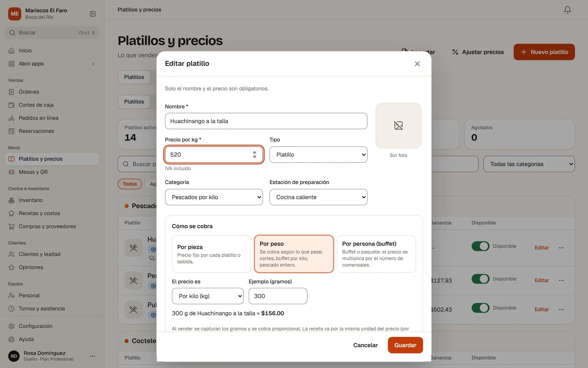The image size is (588, 368).
Task: Open the Categoría dropdown
Action: pos(214,197)
